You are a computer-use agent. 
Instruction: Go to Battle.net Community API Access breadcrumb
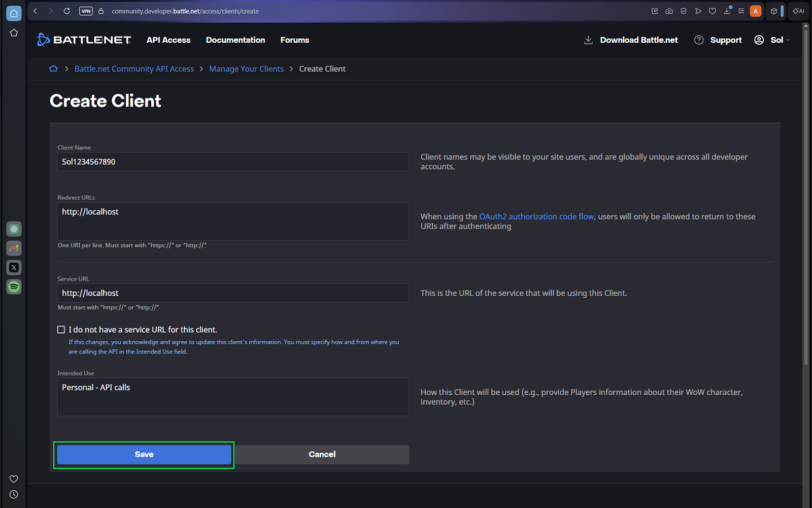pyautogui.click(x=134, y=69)
